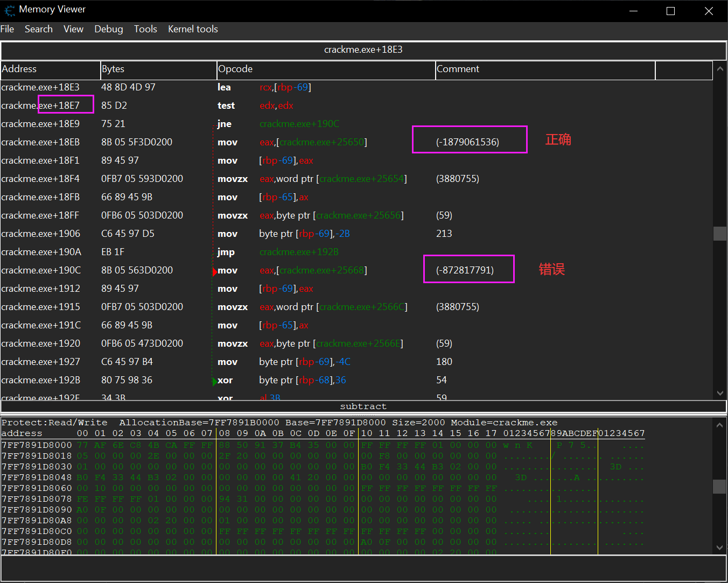The height and width of the screenshot is (583, 728).
Task: Select the test edx,edx row at +18E7
Action: tap(356, 106)
